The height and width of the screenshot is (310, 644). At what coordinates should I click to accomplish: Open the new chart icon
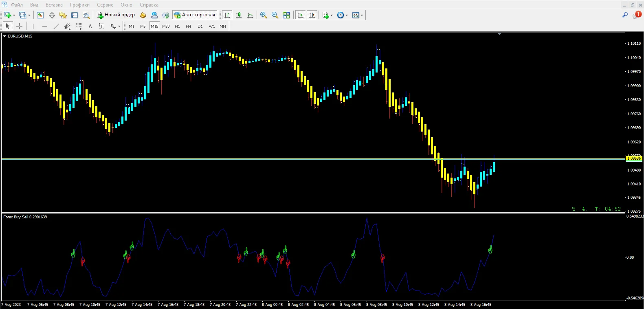pos(7,15)
